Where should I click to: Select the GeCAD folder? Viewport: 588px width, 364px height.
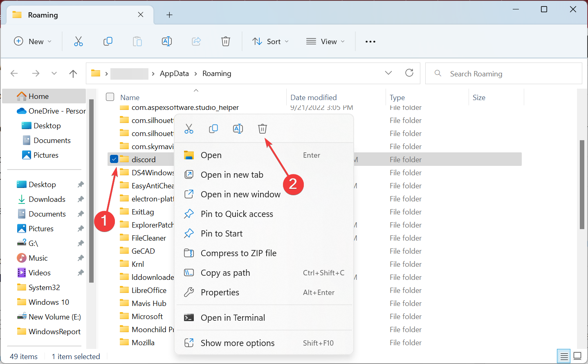coord(143,251)
